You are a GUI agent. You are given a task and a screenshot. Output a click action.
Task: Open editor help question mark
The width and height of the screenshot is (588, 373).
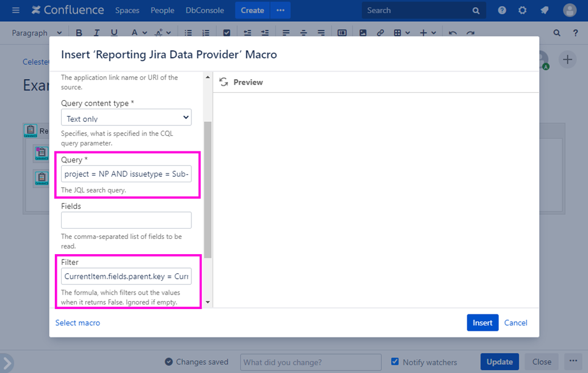[x=575, y=33]
